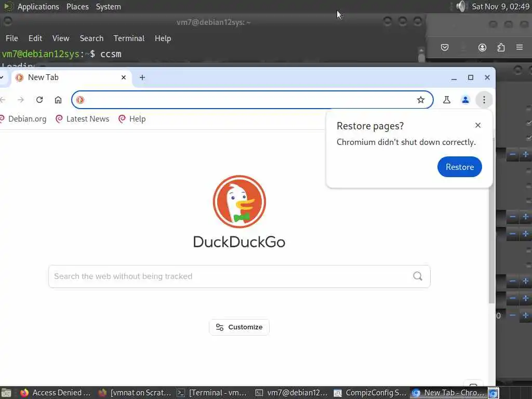Screen dimensions: 532x399
Task: Close the New Tab tab
Action: tap(124, 77)
